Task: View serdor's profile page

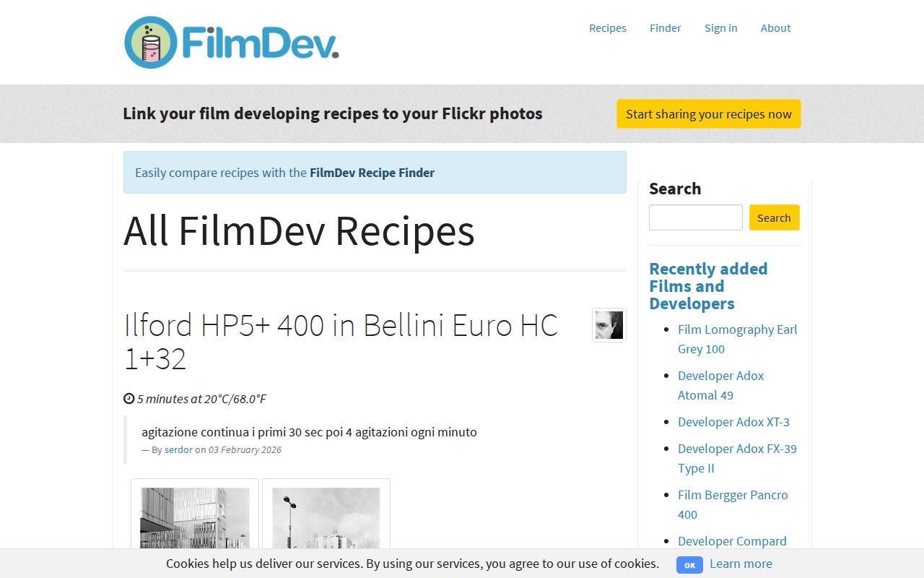Action: click(178, 449)
